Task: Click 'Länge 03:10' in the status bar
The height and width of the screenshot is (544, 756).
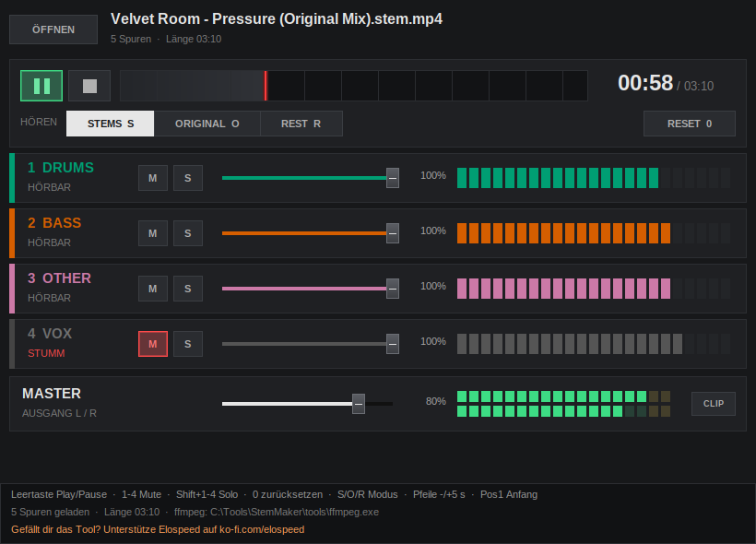Action: coord(132,512)
